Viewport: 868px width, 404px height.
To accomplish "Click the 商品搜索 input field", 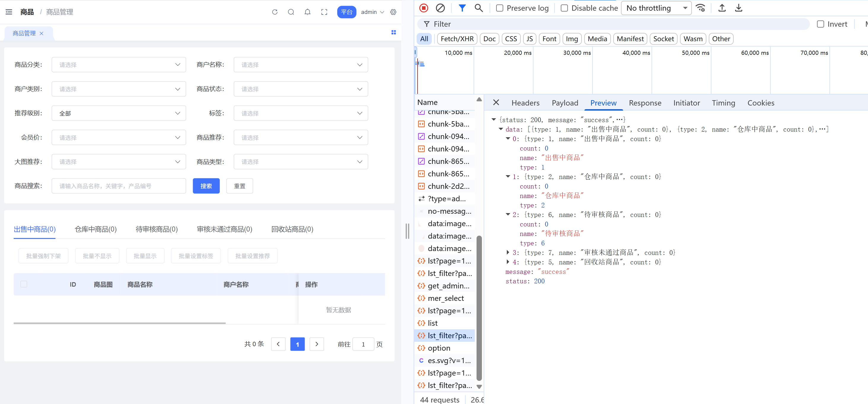I will click(119, 186).
